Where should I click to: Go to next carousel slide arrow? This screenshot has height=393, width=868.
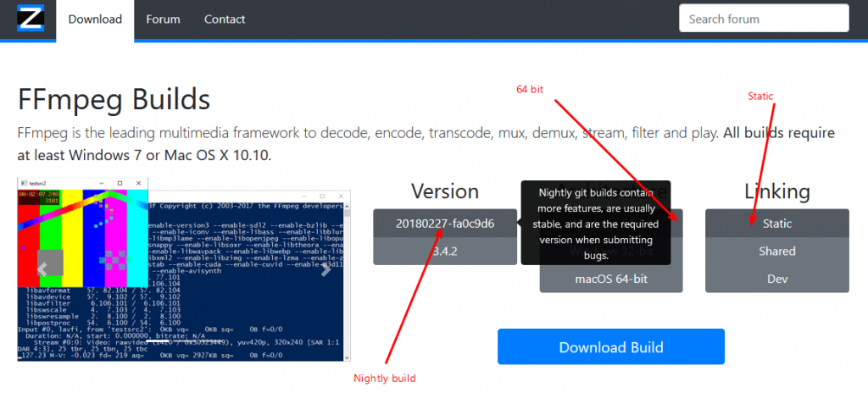coord(326,269)
